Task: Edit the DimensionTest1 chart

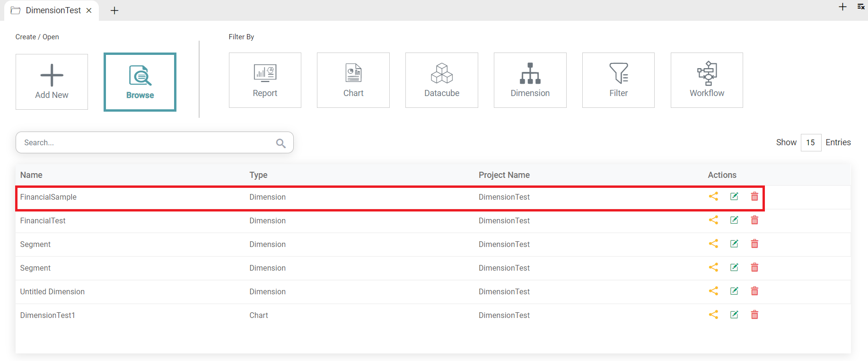Action: (x=734, y=315)
